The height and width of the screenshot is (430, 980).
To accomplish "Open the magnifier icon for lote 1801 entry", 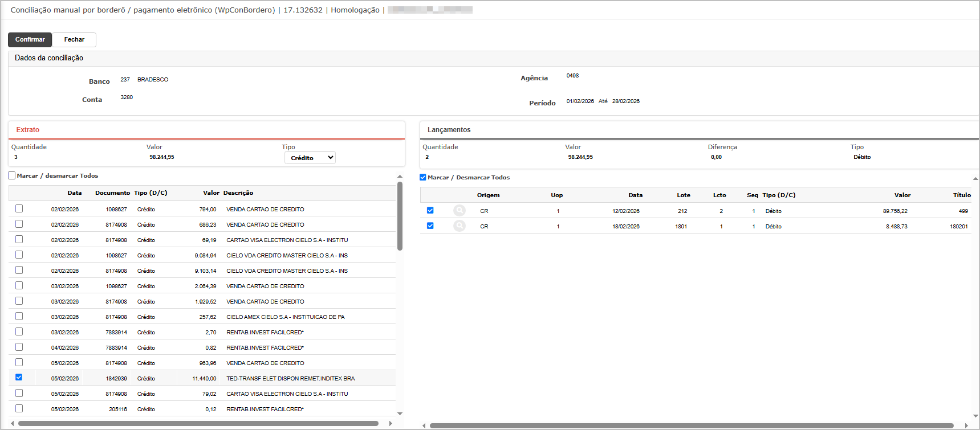I will click(x=459, y=226).
